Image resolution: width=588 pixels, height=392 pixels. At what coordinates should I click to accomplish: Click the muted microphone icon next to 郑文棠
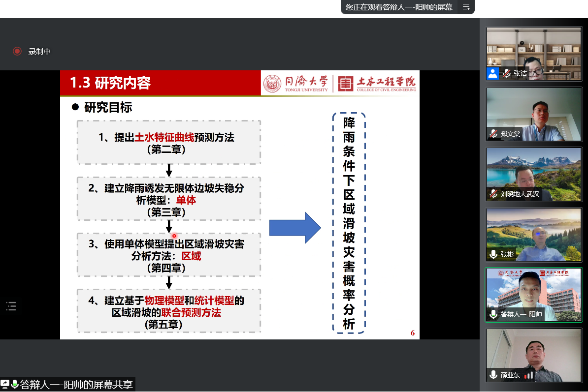pyautogui.click(x=493, y=134)
